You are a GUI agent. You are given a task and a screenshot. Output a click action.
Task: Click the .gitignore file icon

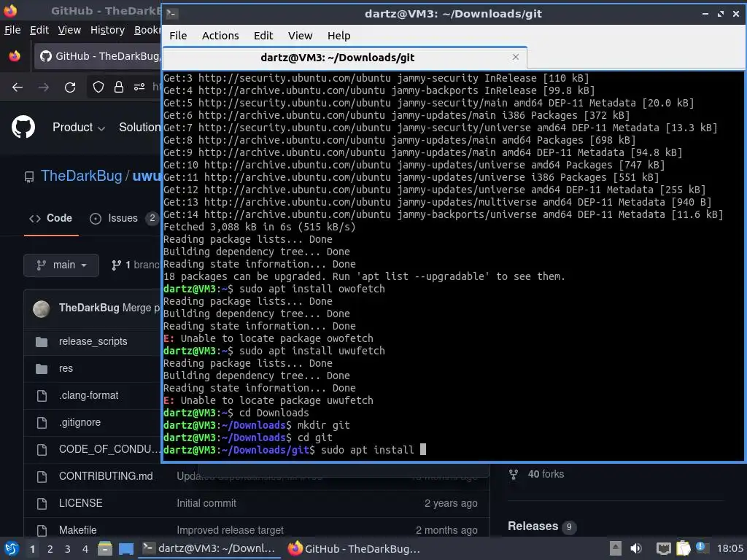42,422
